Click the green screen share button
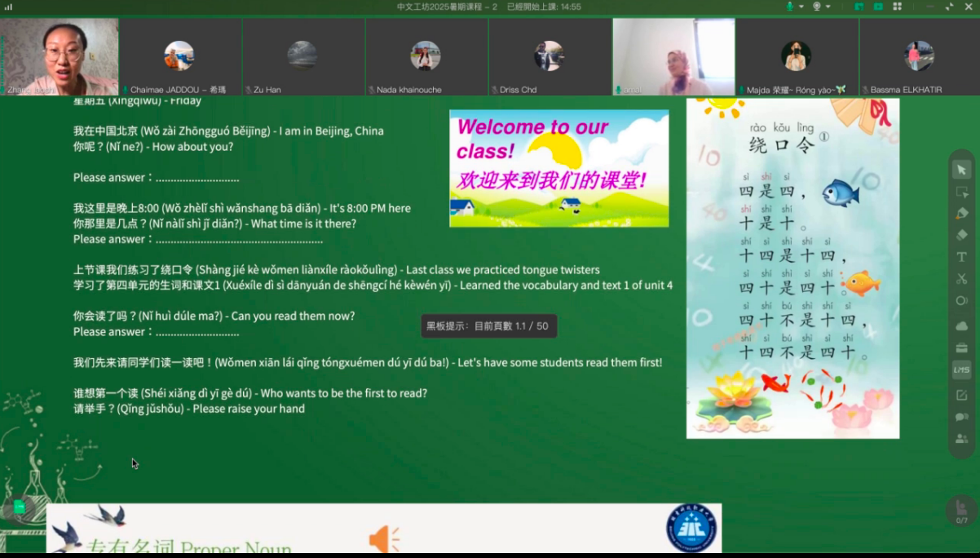Image resolution: width=980 pixels, height=558 pixels. click(860, 7)
